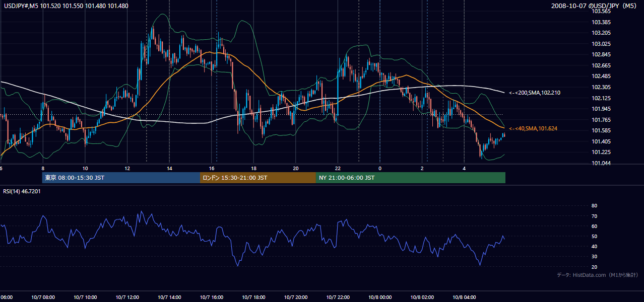Image resolution: width=644 pixels, height=302 pixels.
Task: Click the RSI 70 level label
Action: pos(594,216)
